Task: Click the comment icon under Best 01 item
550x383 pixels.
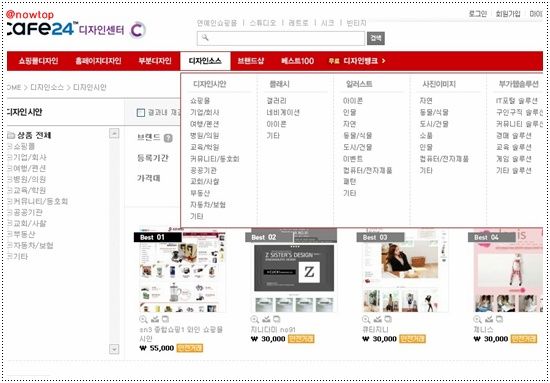Action: 165,319
